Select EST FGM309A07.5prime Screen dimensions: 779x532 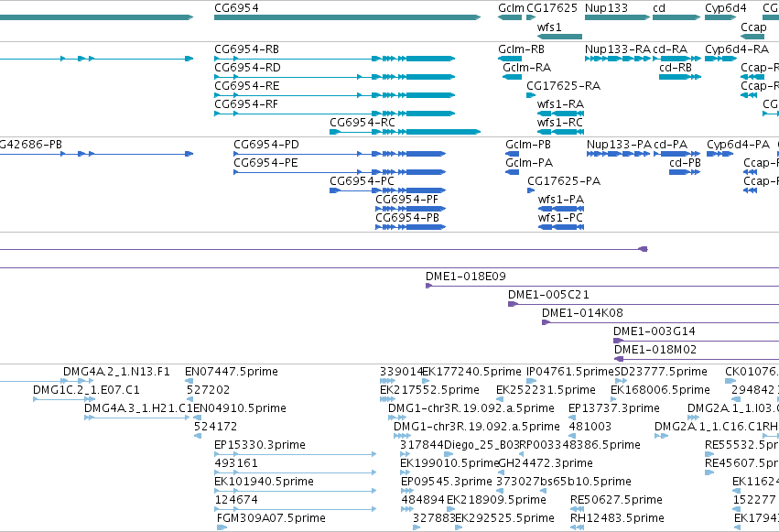point(271,519)
